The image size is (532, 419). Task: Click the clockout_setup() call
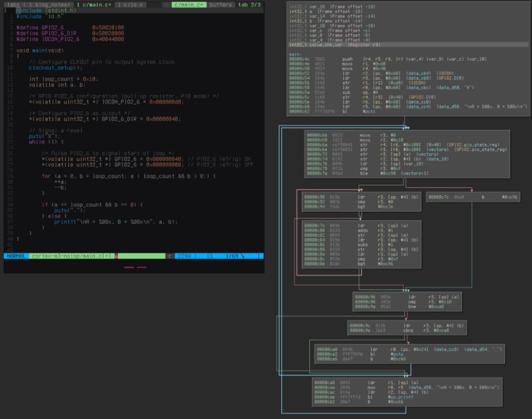(56, 68)
